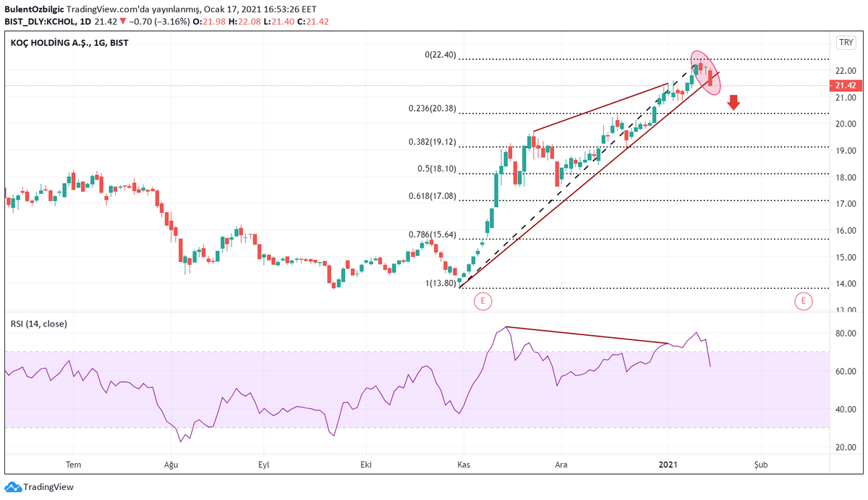
Task: Click the 'Ağu' month on time axis
Action: [171, 465]
